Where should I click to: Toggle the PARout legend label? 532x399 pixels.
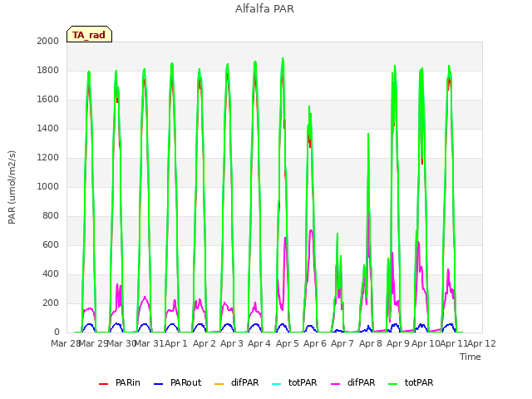click(x=186, y=382)
